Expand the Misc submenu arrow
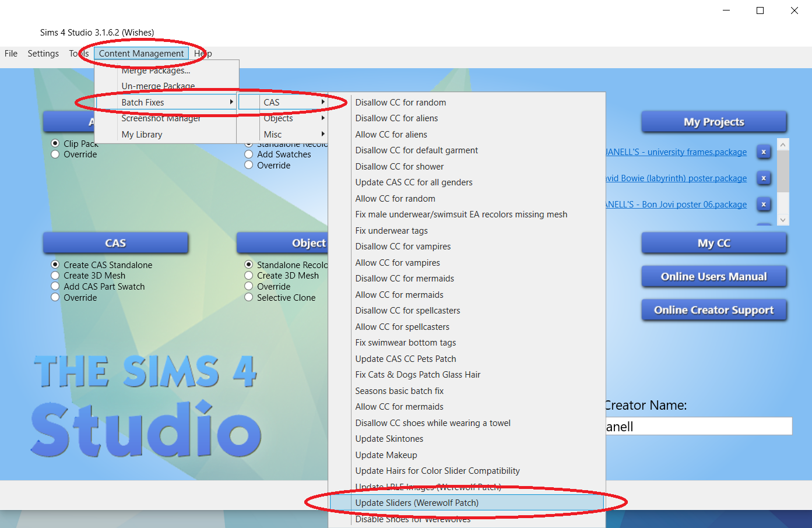Image resolution: width=812 pixels, height=528 pixels. click(323, 134)
